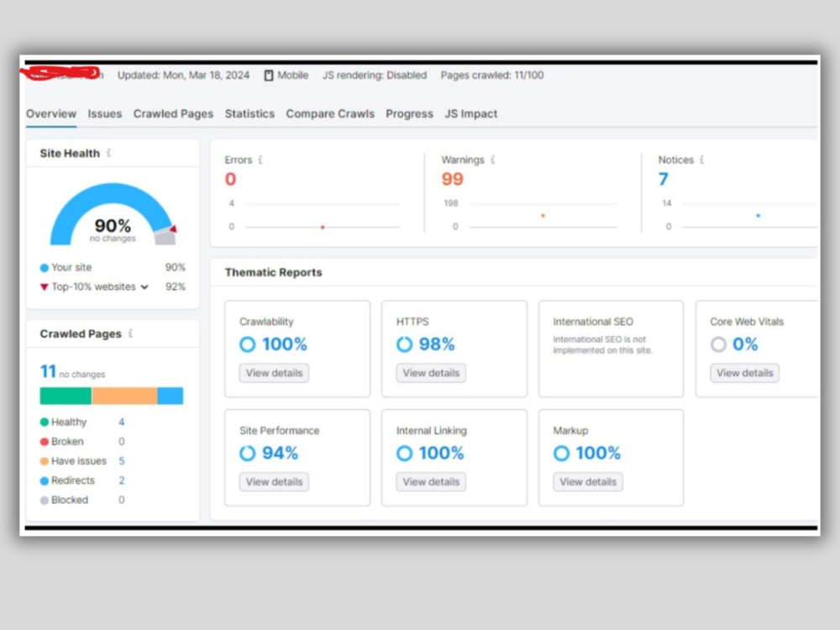Click the blue Redirects bar segment
The height and width of the screenshot is (630, 840).
pyautogui.click(x=171, y=396)
